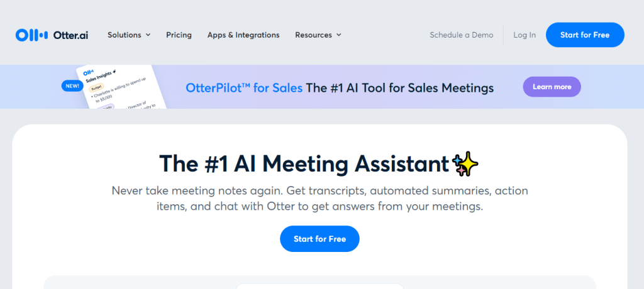
Task: Click the small Otter logo on the Sales Insights card
Action: click(88, 73)
